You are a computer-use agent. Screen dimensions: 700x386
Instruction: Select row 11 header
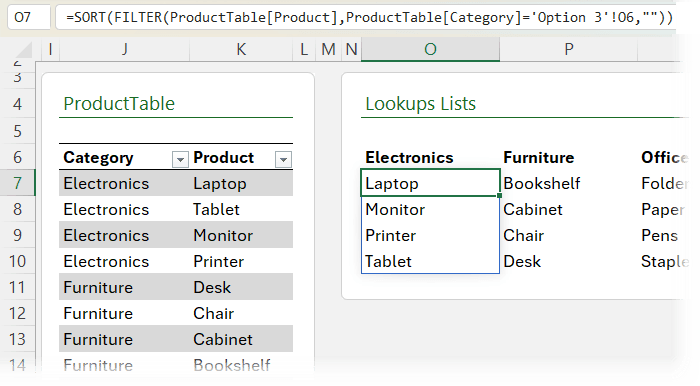pyautogui.click(x=17, y=287)
